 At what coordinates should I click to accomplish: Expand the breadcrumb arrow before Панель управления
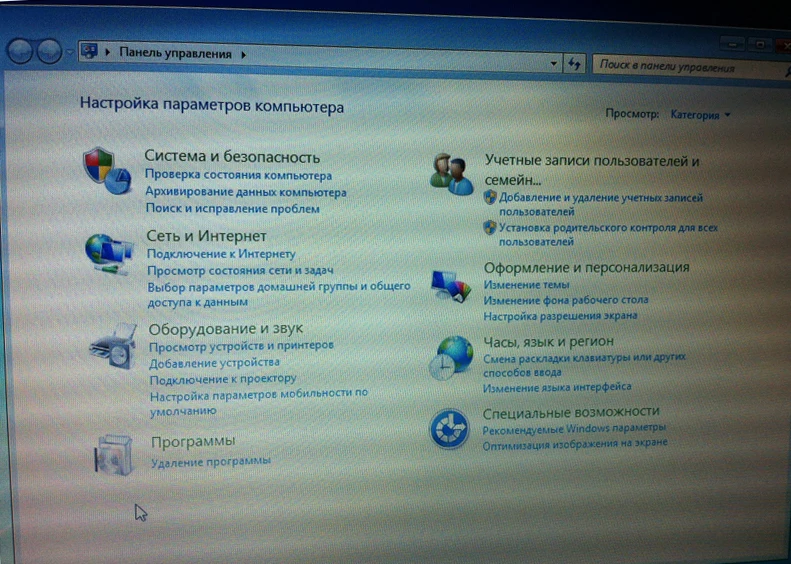[x=107, y=52]
